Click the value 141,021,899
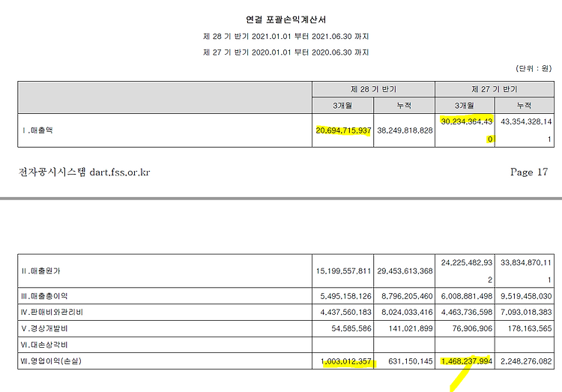This screenshot has height=392, width=562. pos(411,328)
